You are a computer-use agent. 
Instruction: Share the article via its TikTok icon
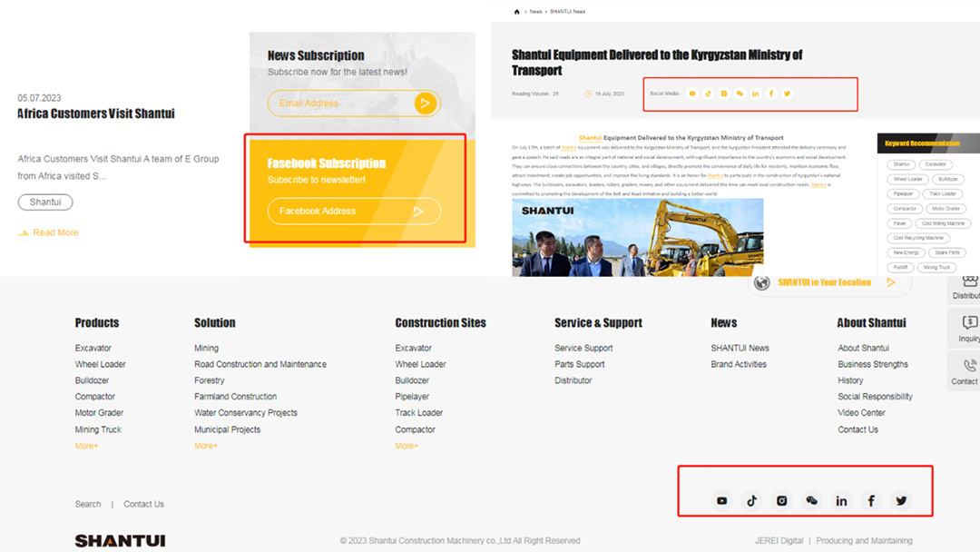click(708, 94)
